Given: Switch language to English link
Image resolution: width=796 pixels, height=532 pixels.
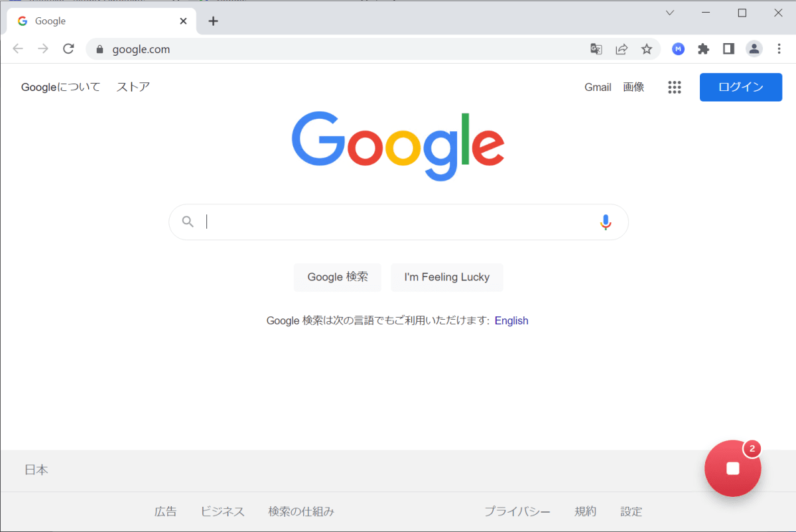Looking at the screenshot, I should (x=511, y=320).
